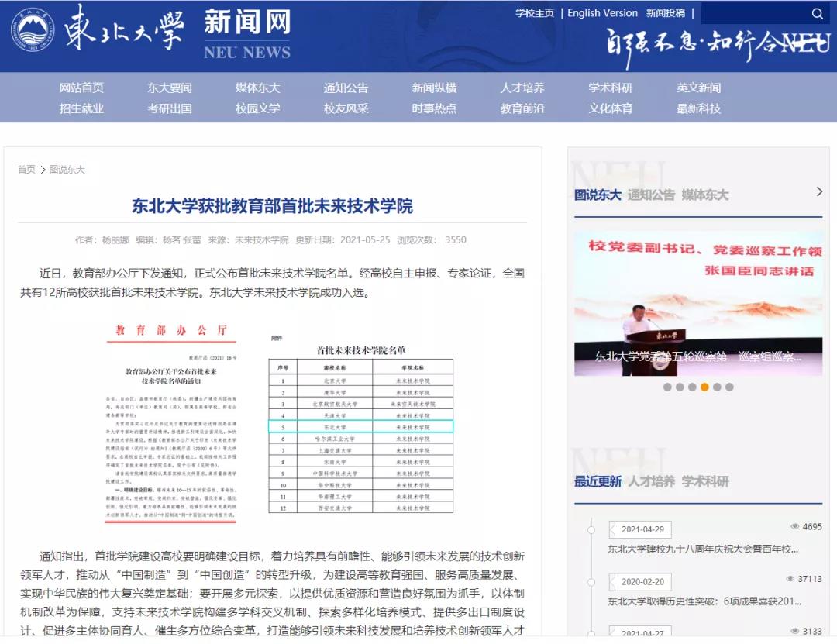Click the active orange carousel dot
Viewport: 837px width, 644px height.
704,387
